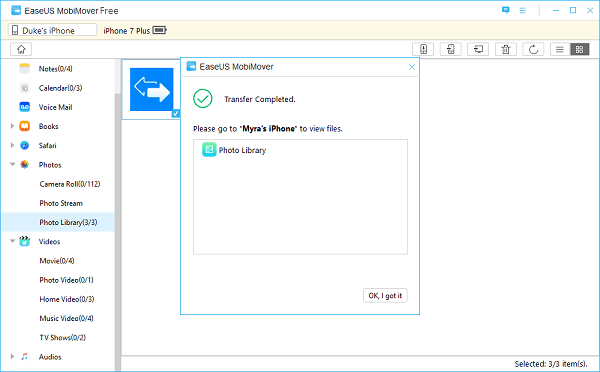Click the Voice Mail label
The image size is (600, 372).
(x=55, y=107)
